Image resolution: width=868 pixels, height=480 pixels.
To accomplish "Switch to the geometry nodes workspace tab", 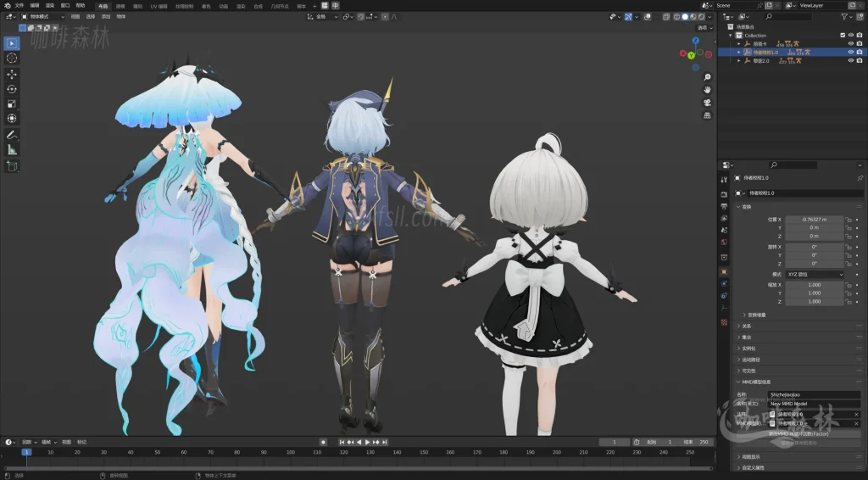I will 279,6.
